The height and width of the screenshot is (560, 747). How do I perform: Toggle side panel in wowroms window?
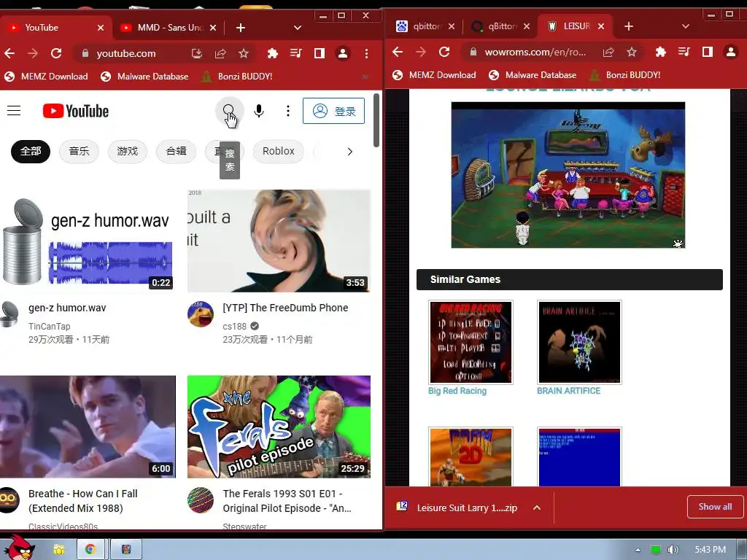707,52
